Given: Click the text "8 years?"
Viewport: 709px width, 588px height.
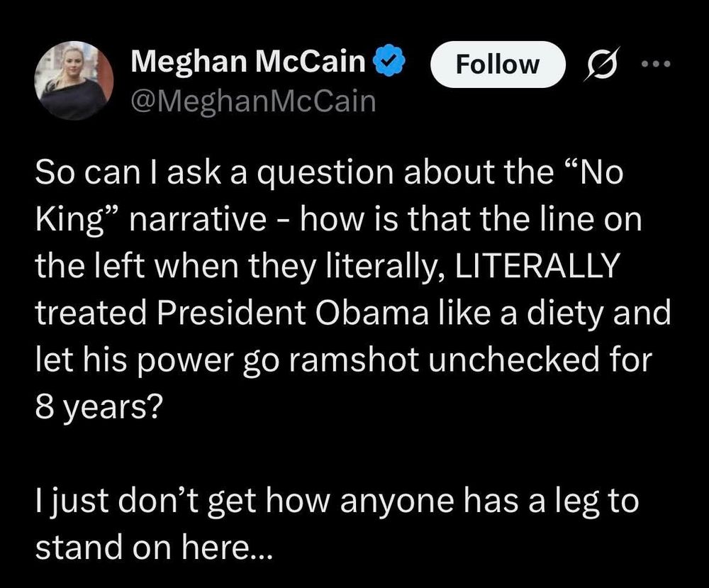Looking at the screenshot, I should [x=98, y=406].
